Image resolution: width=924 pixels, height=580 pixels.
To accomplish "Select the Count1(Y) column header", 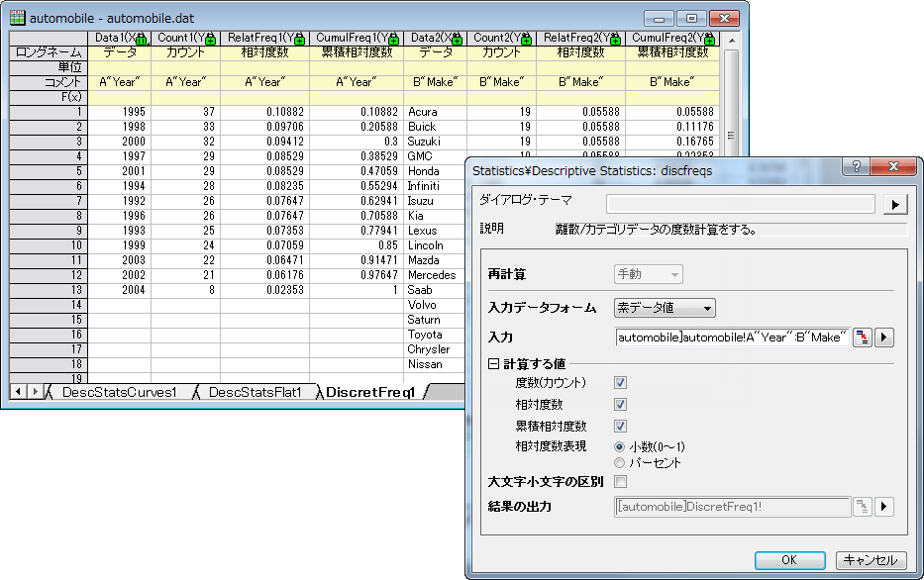I will (185, 38).
